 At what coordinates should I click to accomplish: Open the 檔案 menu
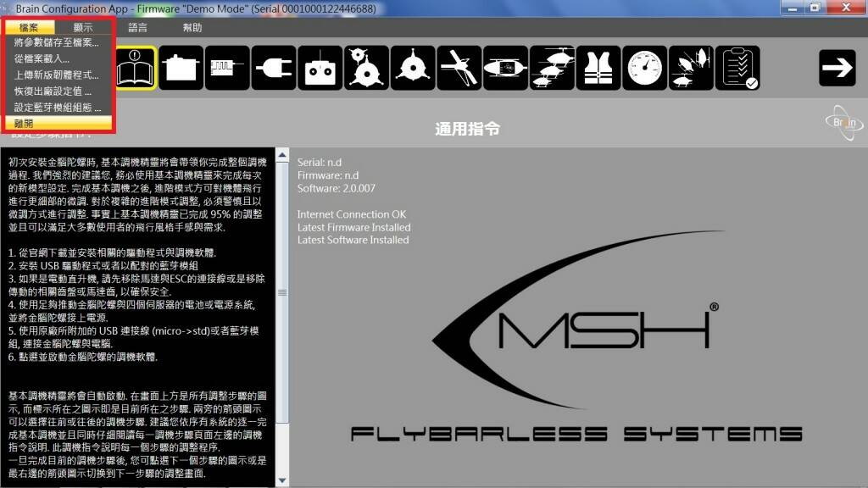pos(30,27)
